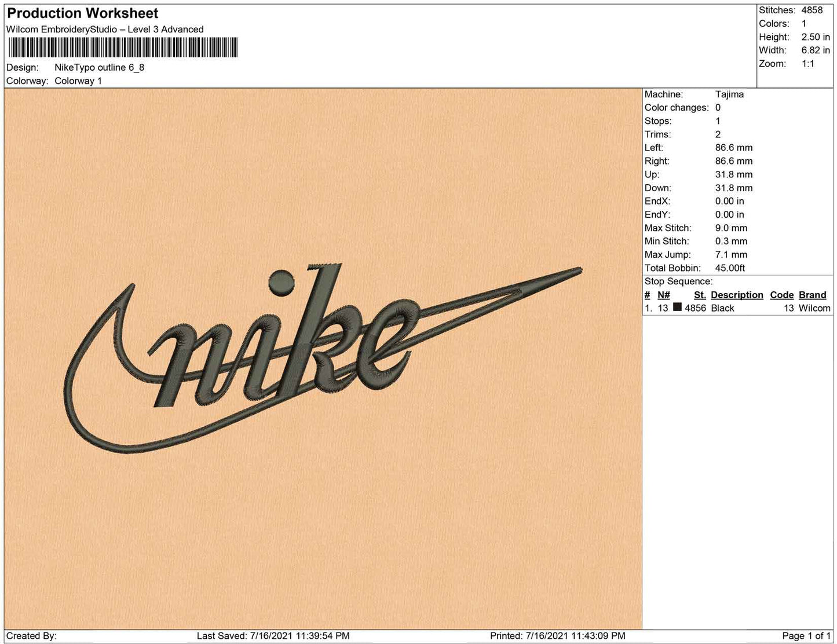Screen dimensions: 837x644
Task: Select the design name NikeTypo outline 6_8
Action: (100, 68)
